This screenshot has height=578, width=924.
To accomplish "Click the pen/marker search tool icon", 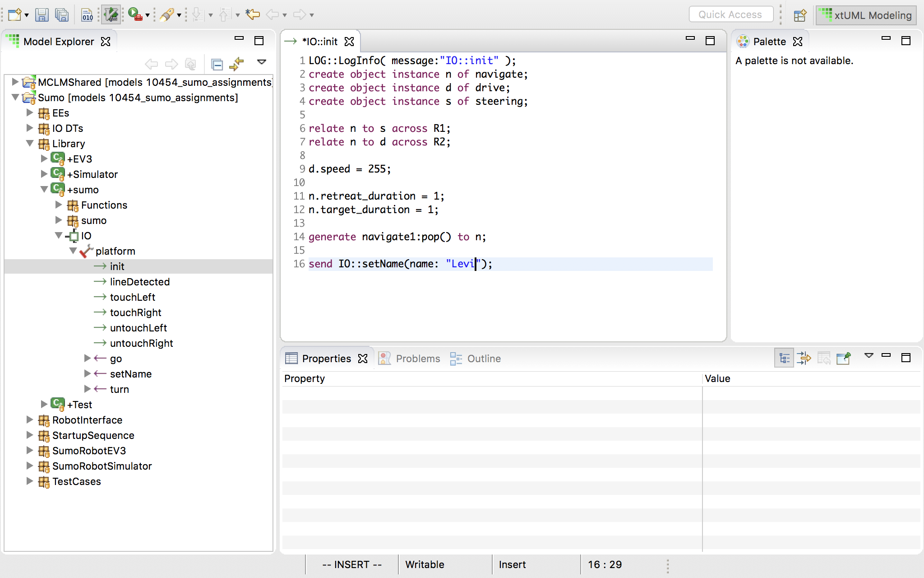I will click(167, 15).
